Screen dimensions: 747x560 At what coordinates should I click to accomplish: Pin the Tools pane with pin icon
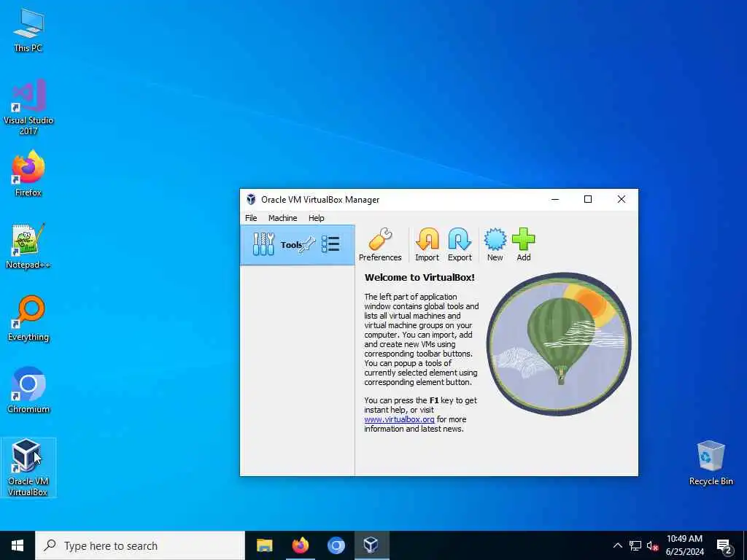(309, 244)
